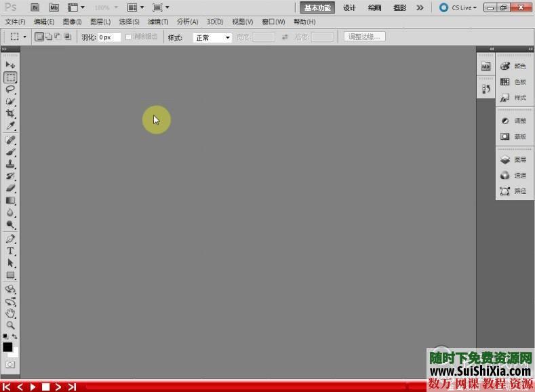
Task: Switch to the 基本功能 workspace
Action: (317, 7)
